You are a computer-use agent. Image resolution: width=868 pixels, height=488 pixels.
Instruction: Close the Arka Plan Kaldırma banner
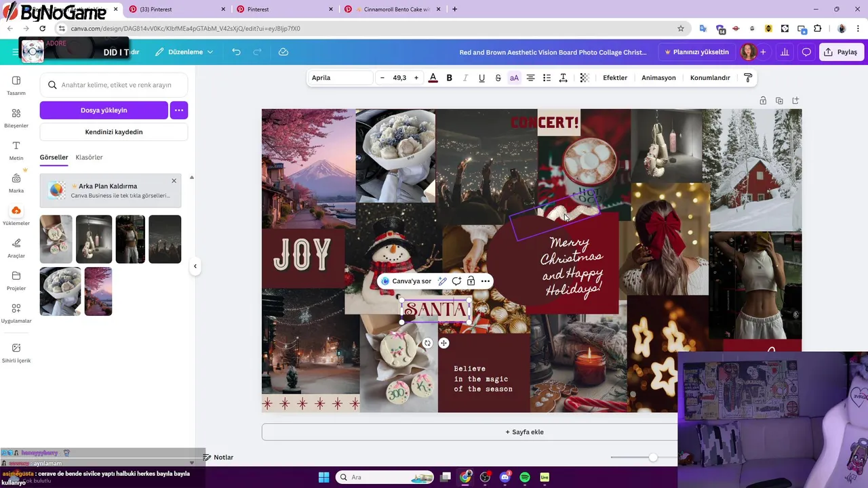[x=174, y=181]
